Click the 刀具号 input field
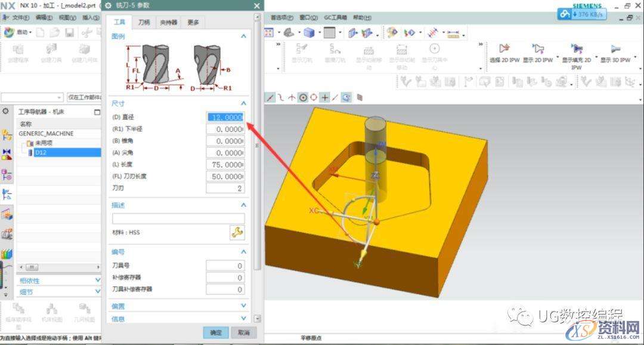The height and width of the screenshot is (345, 644). point(225,265)
